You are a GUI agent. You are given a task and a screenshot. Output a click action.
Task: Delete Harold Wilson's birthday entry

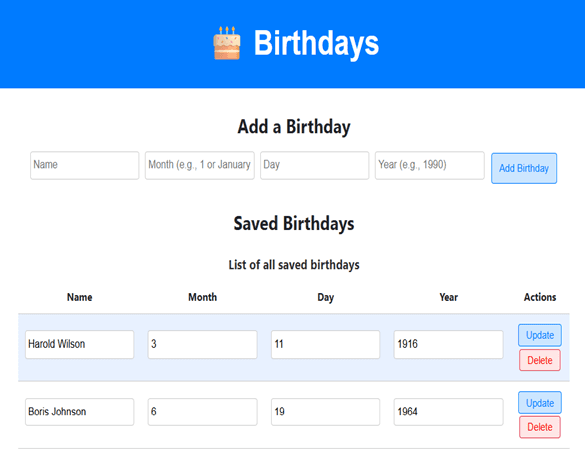540,360
